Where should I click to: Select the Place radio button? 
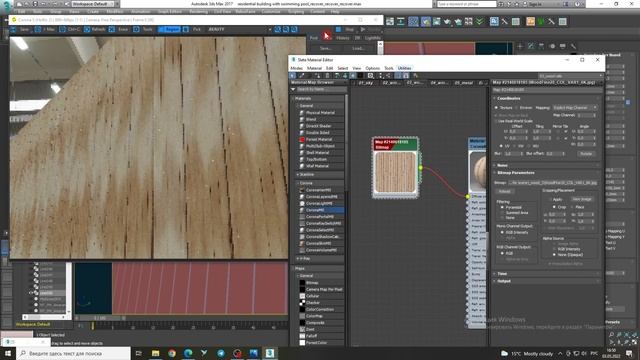coord(572,207)
